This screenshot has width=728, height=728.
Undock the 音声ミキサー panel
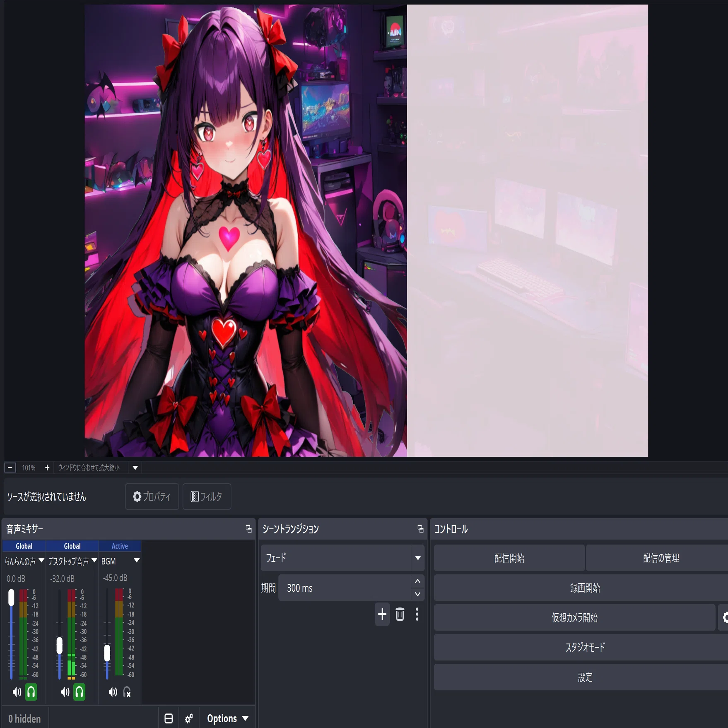point(248,529)
